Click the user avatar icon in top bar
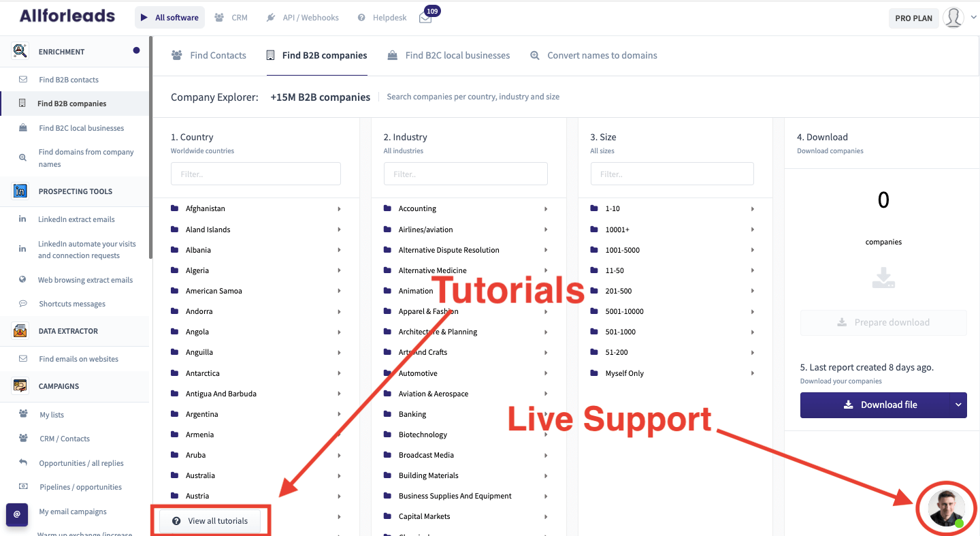 click(953, 18)
